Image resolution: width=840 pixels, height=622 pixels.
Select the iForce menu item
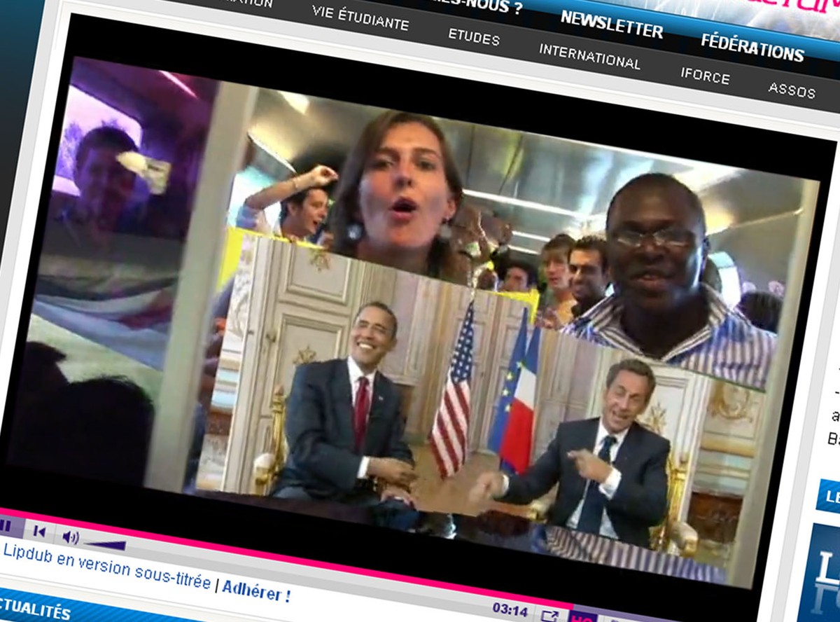click(x=705, y=76)
